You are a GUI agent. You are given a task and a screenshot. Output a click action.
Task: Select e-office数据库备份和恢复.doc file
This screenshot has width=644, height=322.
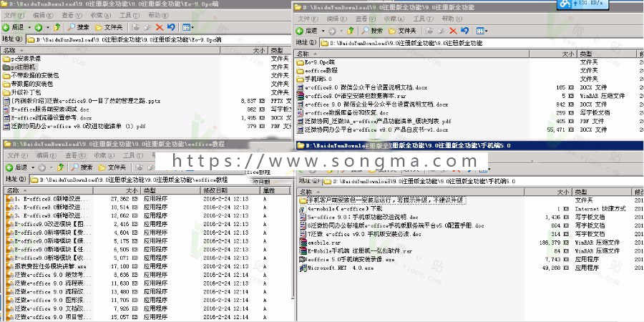pyautogui.click(x=343, y=112)
